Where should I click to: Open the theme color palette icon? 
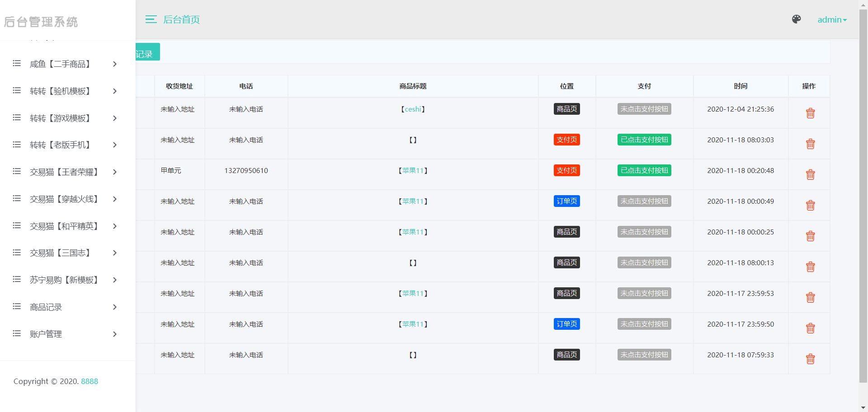tap(797, 19)
